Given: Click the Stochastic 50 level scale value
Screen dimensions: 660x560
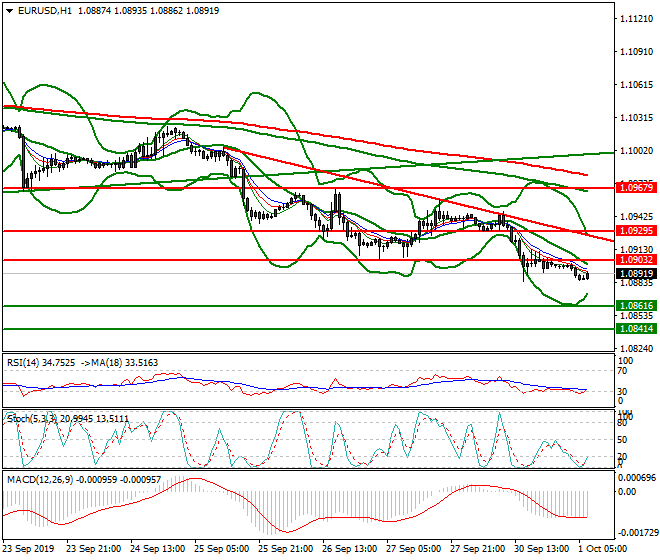Looking at the screenshot, I should pyautogui.click(x=622, y=440).
